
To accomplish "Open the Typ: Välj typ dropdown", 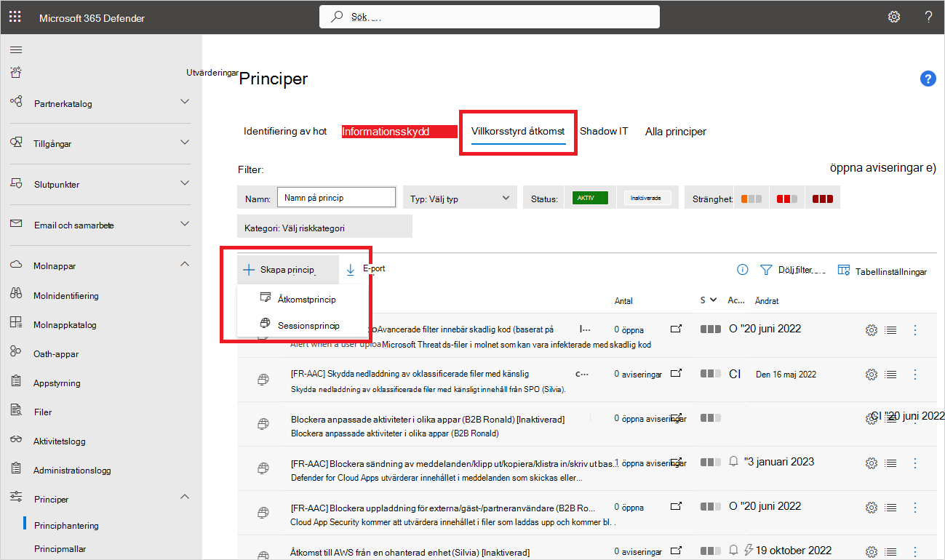I will click(x=459, y=198).
